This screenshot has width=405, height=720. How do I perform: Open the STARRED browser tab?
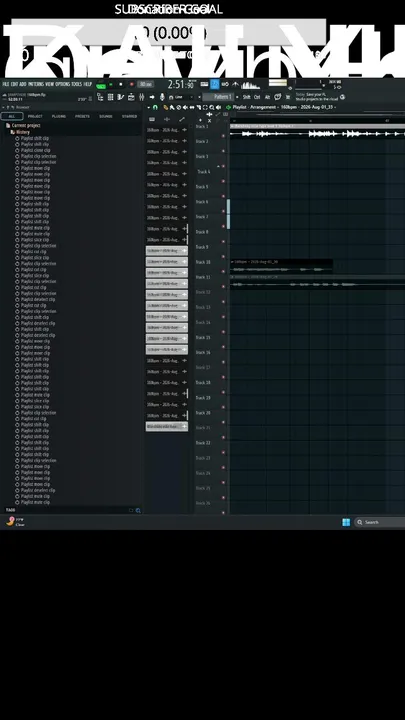[129, 116]
